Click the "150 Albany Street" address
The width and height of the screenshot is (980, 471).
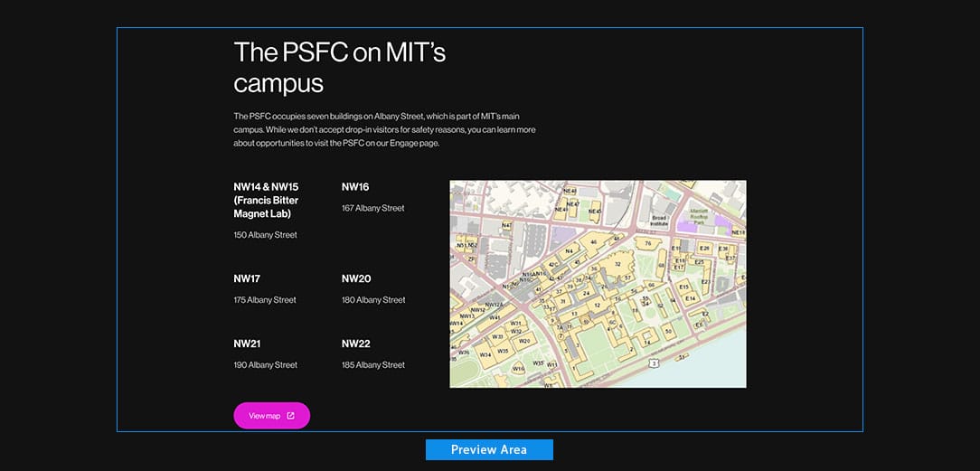pos(265,235)
